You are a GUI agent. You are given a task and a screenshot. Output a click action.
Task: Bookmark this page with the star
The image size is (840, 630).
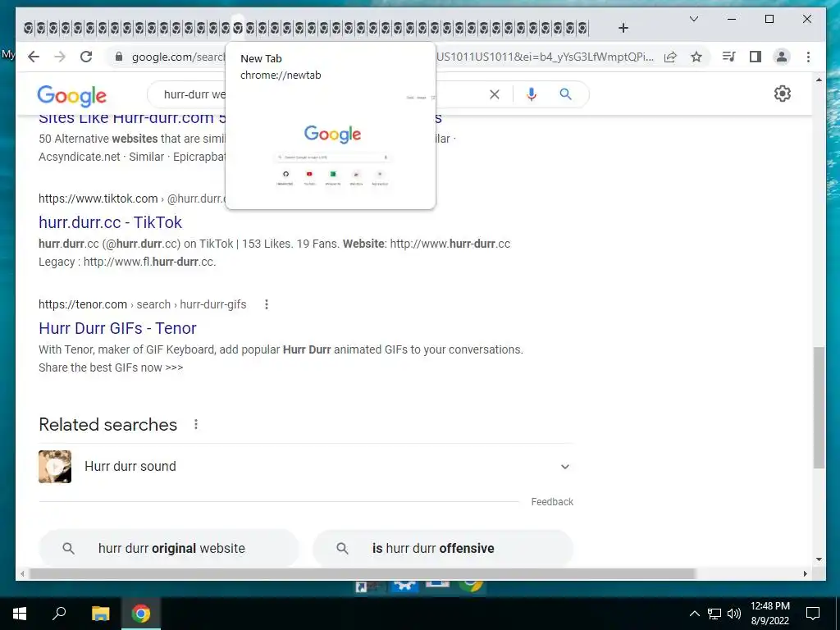click(696, 57)
